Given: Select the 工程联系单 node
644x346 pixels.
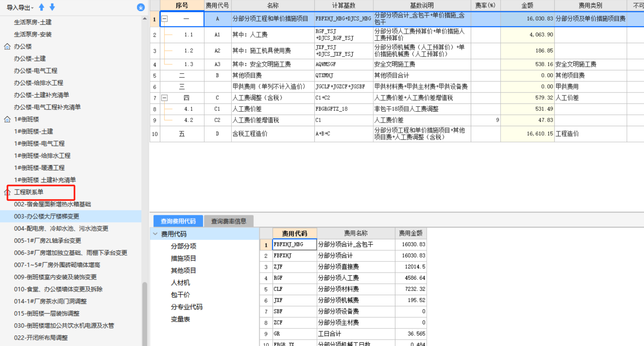Looking at the screenshot, I should (28, 192).
